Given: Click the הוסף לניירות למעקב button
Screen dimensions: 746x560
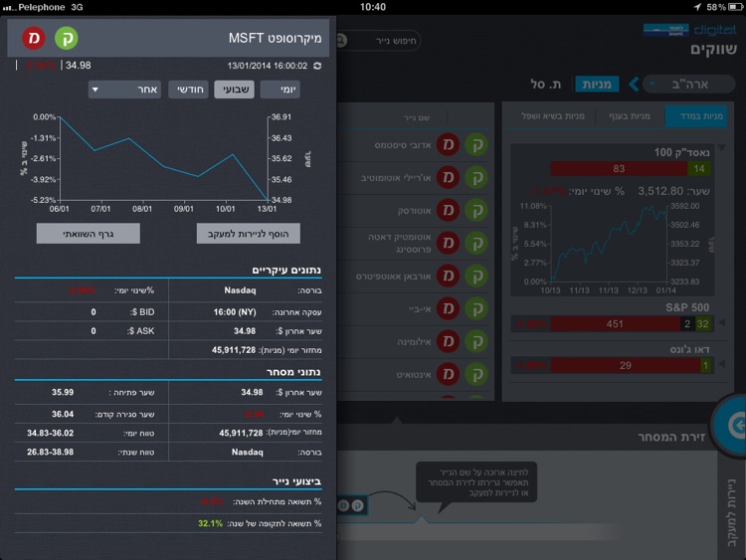Looking at the screenshot, I should pyautogui.click(x=249, y=234).
